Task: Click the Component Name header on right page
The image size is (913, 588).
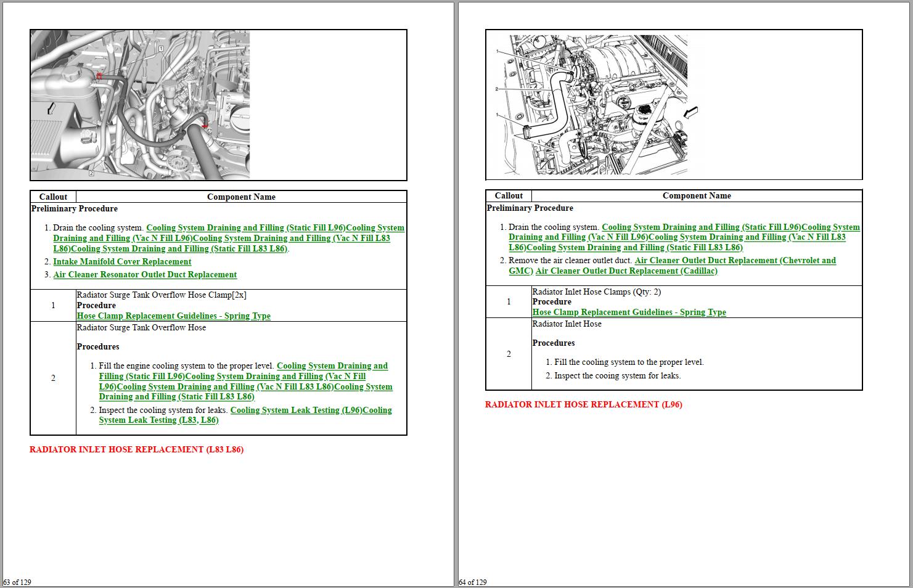Action: click(x=697, y=196)
